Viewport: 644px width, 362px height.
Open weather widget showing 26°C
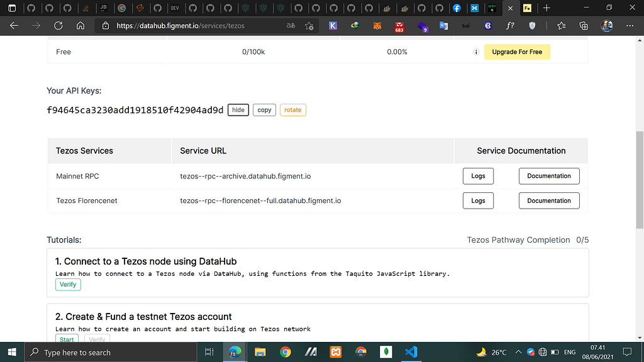[x=492, y=352]
